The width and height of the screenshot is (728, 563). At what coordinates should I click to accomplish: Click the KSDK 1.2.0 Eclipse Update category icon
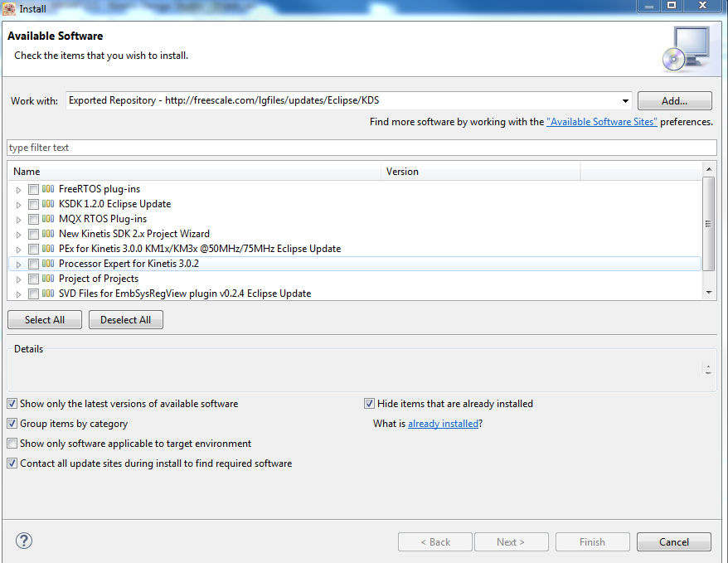48,204
